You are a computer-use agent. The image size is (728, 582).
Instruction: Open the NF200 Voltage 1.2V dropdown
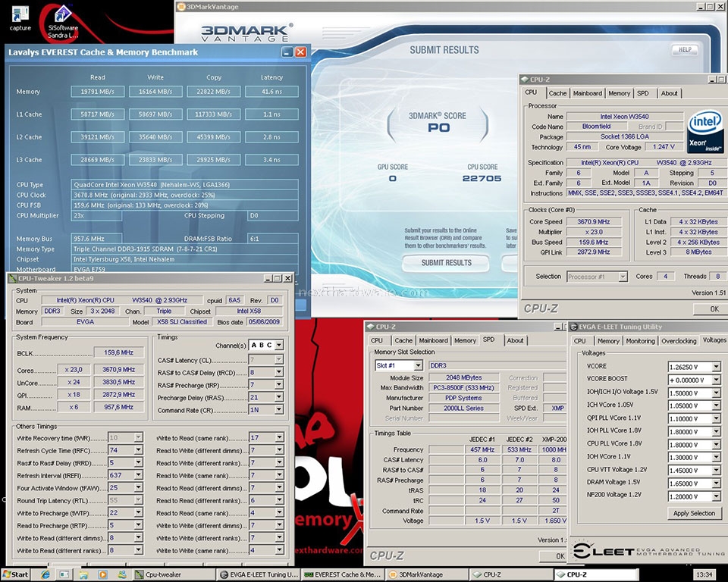717,496
